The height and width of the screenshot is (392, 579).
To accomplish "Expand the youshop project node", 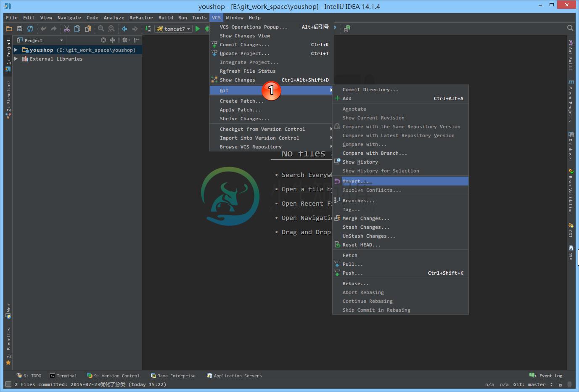I will tap(16, 50).
